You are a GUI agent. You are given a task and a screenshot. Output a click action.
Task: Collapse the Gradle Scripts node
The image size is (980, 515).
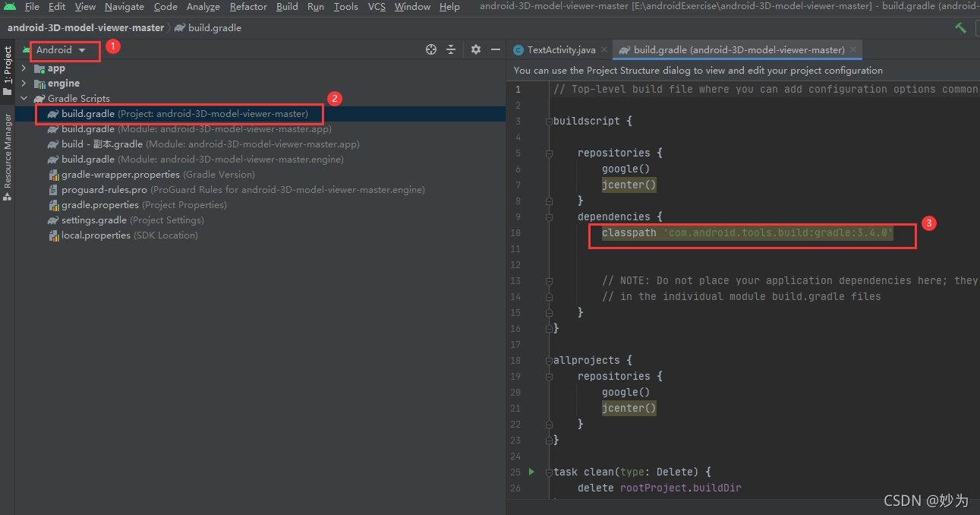click(24, 99)
